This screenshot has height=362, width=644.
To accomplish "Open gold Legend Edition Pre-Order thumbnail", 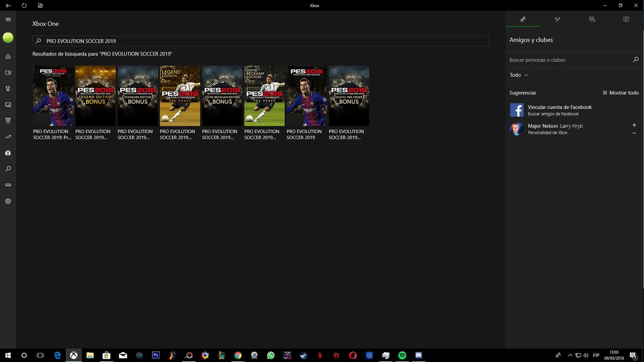I will coord(180,96).
